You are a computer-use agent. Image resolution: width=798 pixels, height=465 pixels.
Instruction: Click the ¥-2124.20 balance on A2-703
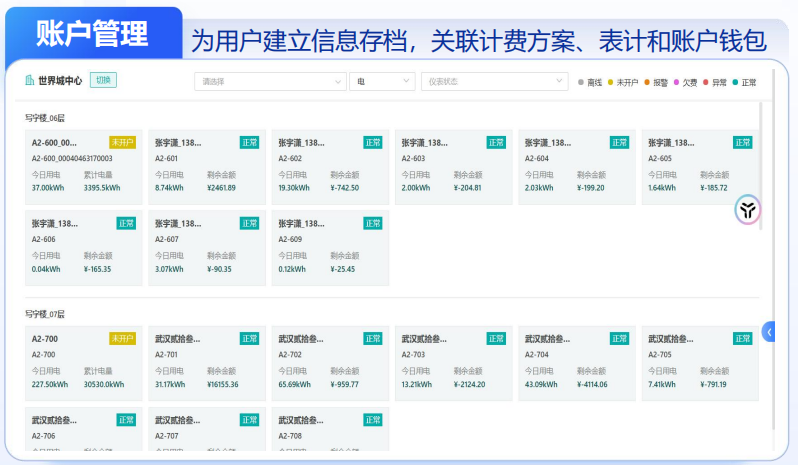point(469,384)
